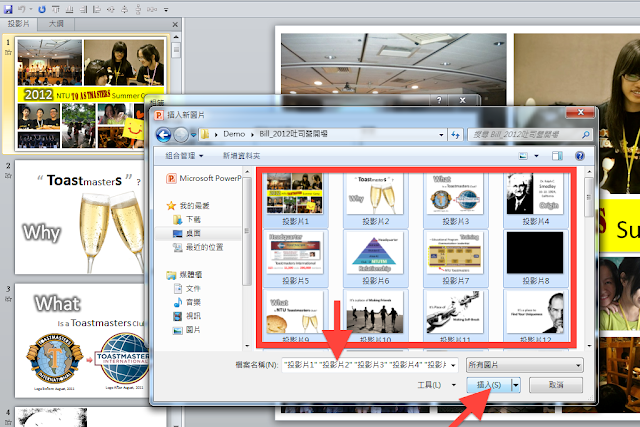Select 圖片 in navigation tree
The width and height of the screenshot is (640, 427).
(x=187, y=330)
